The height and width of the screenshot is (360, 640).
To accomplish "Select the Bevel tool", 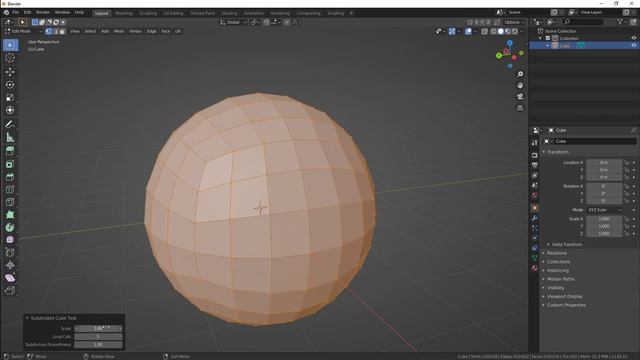I will pos(10,177).
